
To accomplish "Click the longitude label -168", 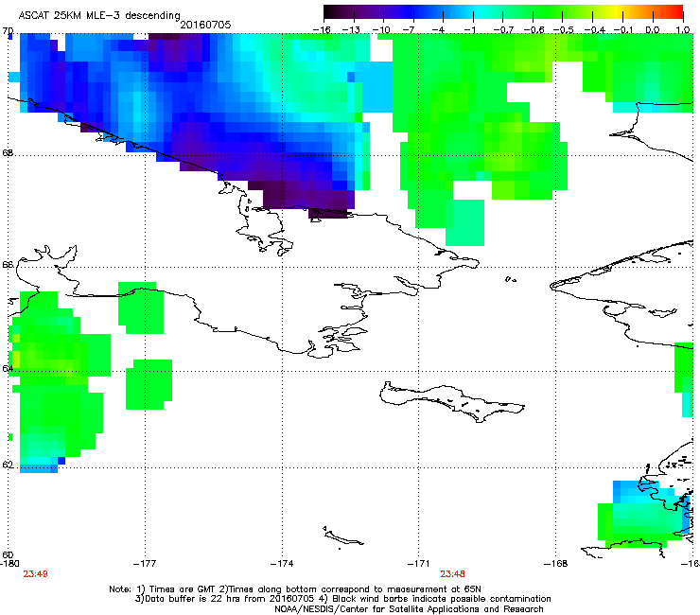I will tap(556, 564).
